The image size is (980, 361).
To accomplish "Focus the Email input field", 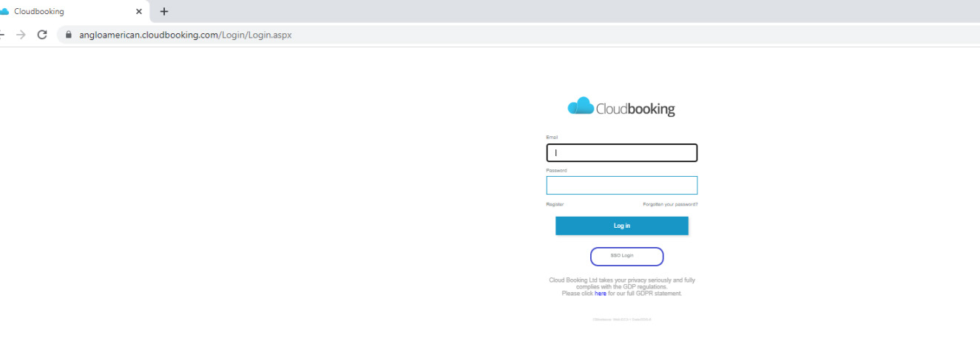I will 621,153.
